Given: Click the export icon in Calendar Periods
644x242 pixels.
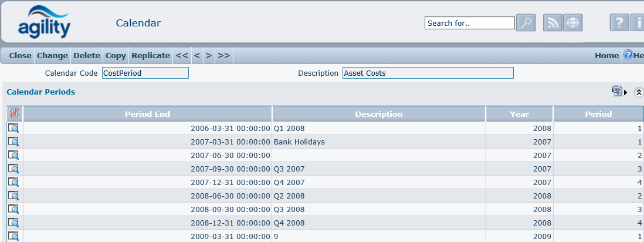Looking at the screenshot, I should 616,91.
